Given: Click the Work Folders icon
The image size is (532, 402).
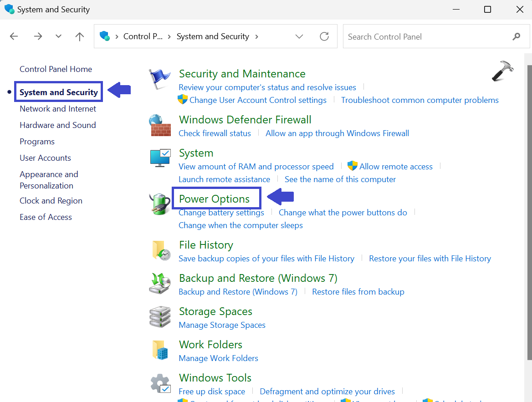Looking at the screenshot, I should pyautogui.click(x=160, y=350).
